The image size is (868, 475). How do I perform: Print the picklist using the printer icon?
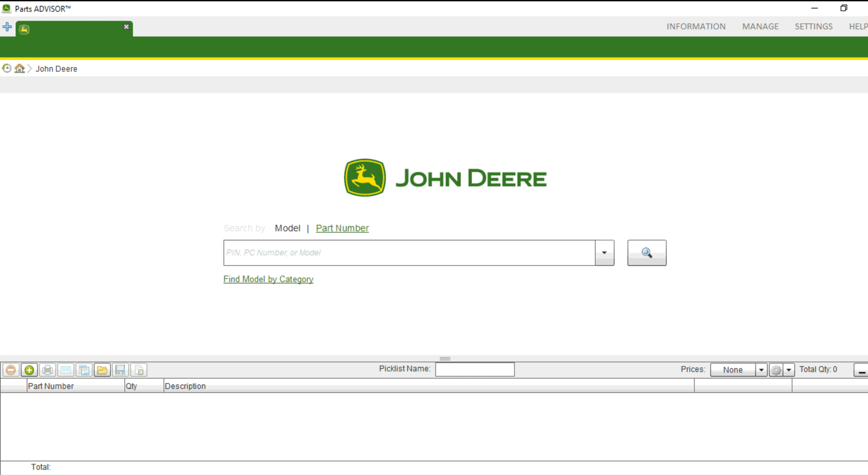pyautogui.click(x=47, y=370)
